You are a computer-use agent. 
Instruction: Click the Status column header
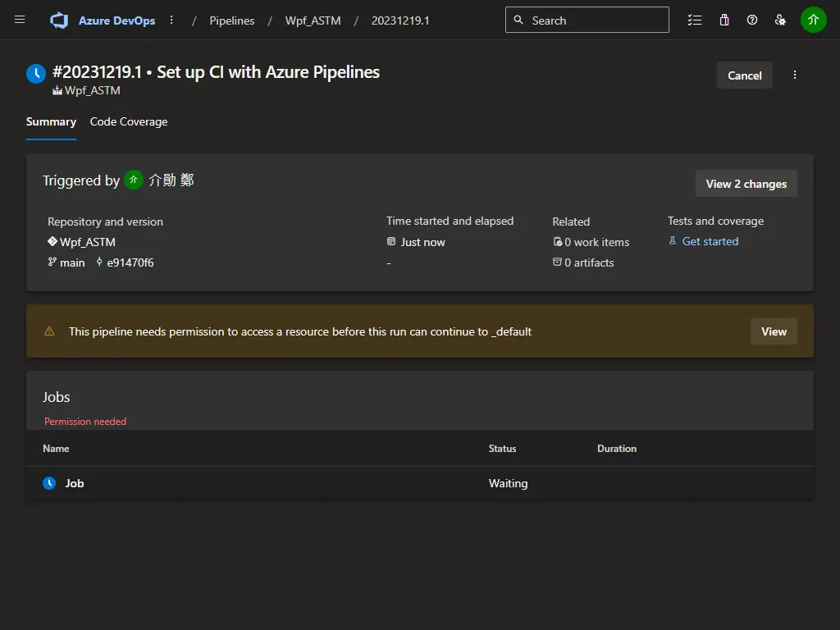tap(502, 449)
